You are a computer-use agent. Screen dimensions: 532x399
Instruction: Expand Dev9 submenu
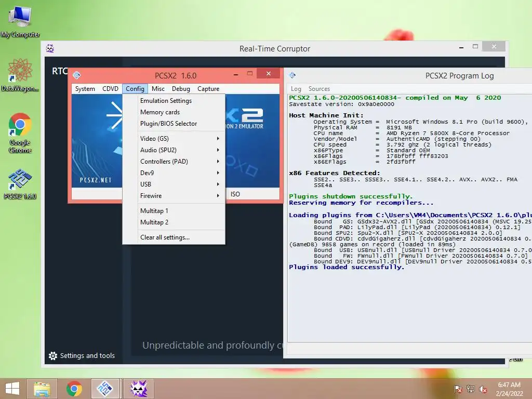pyautogui.click(x=174, y=172)
